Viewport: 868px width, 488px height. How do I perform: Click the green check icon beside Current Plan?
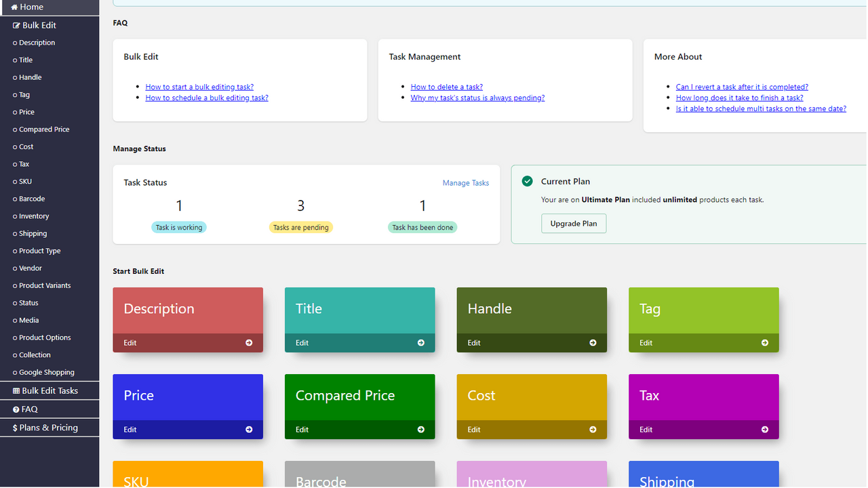tap(527, 181)
